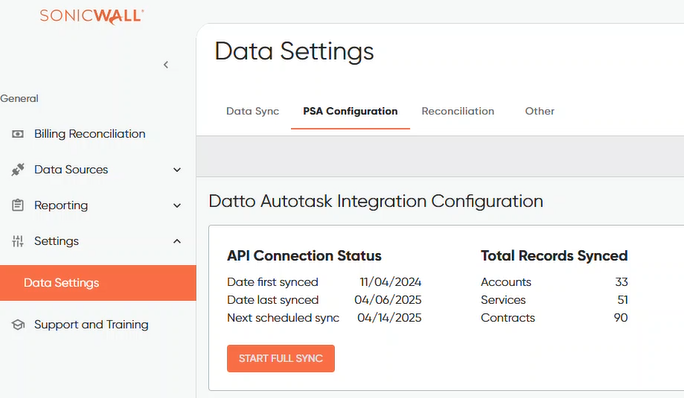Screen dimensions: 684x398
Task: Click the Services count 51
Action: 622,300
